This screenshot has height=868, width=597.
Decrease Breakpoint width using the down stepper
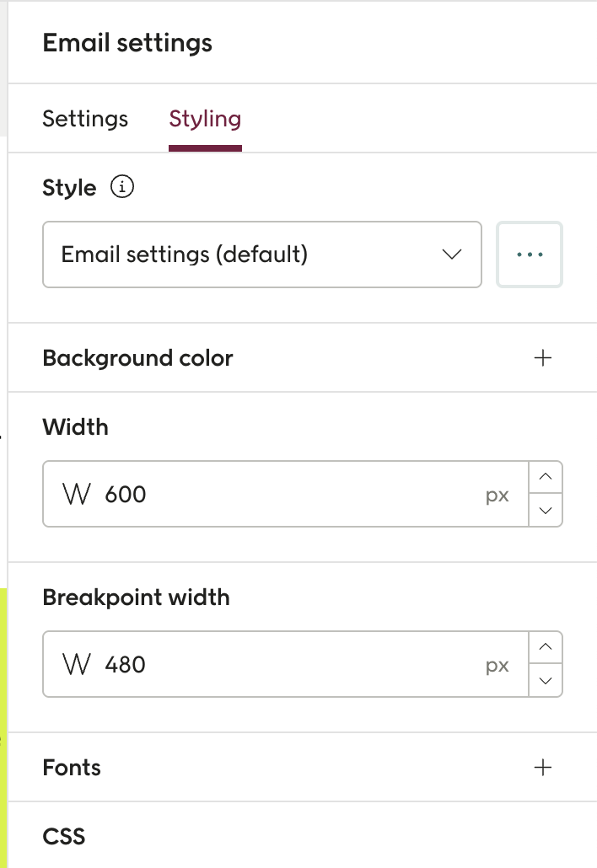click(546, 680)
